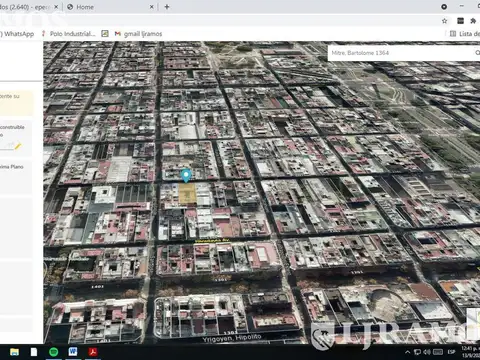Open the picture icon bookmark

coord(105,34)
